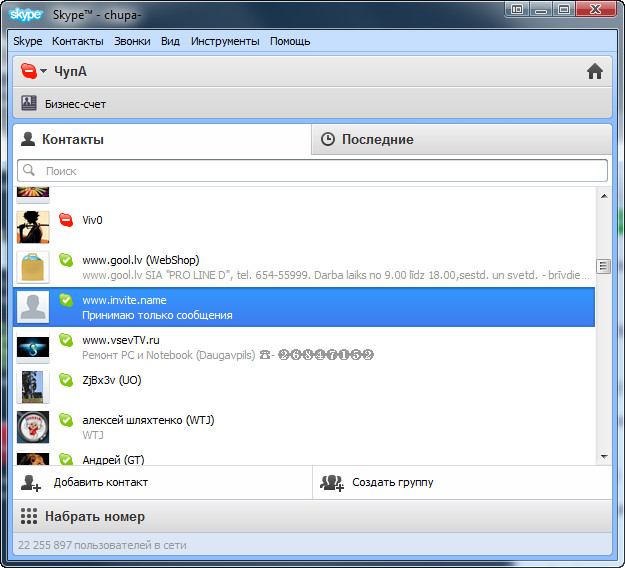Click the default avatar of www.invite.name
This screenshot has height=568, width=625.
[x=33, y=307]
